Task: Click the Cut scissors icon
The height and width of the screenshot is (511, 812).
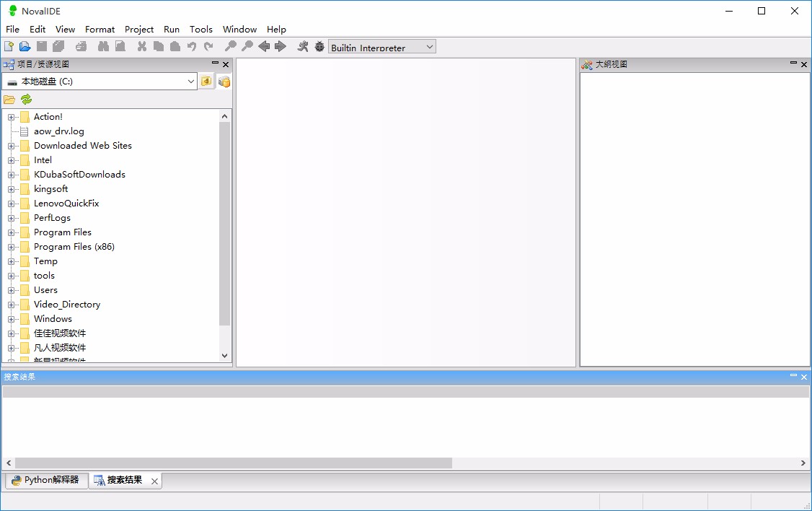Action: coord(142,47)
